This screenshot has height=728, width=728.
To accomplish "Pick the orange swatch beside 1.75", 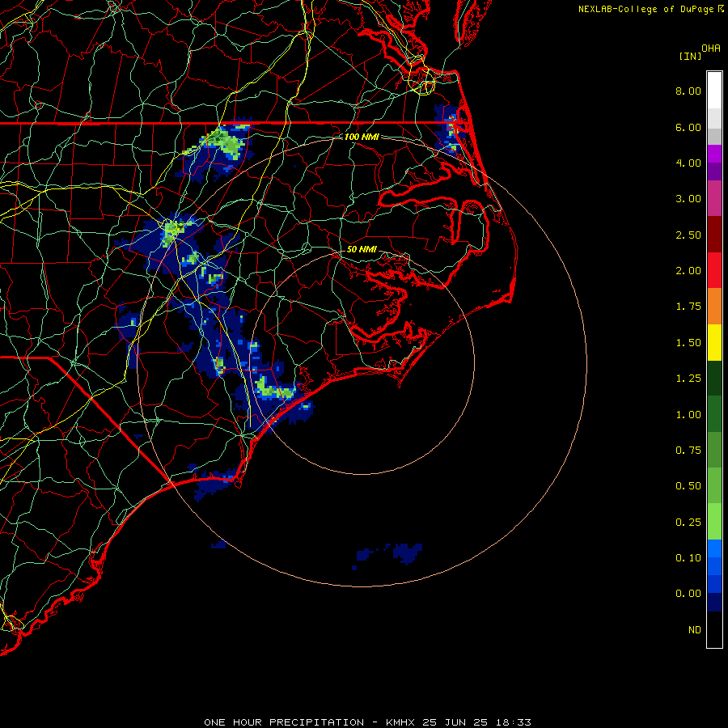I will tap(714, 307).
